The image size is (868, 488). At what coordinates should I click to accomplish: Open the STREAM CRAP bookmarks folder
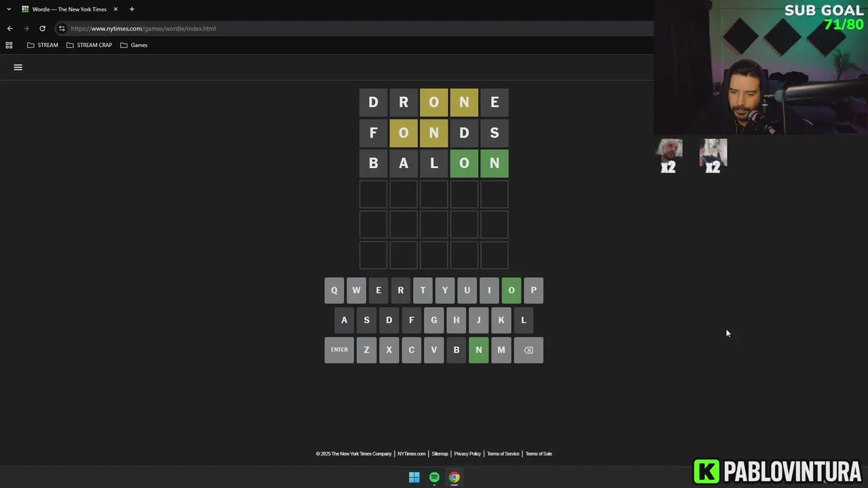[89, 45]
